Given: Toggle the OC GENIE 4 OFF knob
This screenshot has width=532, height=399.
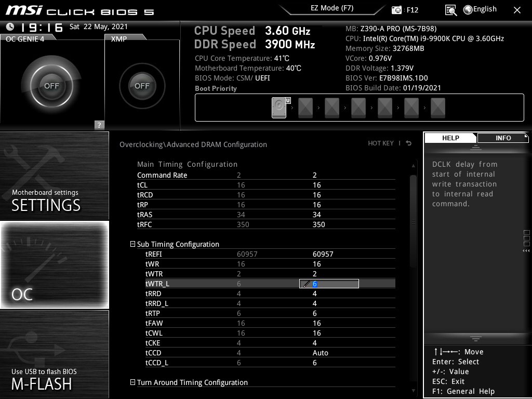Looking at the screenshot, I should [51, 86].
